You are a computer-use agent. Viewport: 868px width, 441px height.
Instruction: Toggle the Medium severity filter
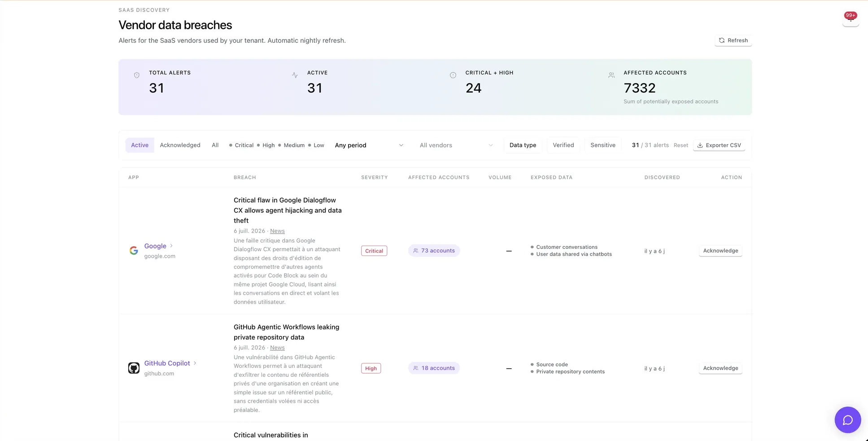(291, 145)
